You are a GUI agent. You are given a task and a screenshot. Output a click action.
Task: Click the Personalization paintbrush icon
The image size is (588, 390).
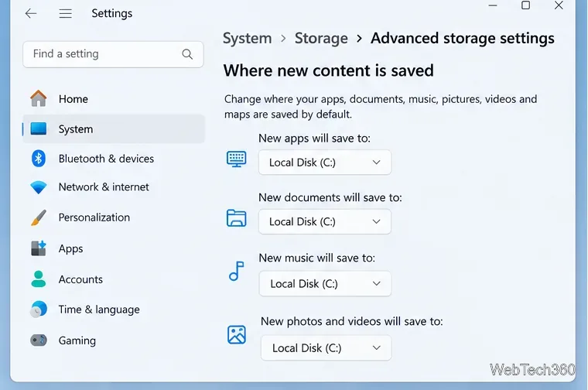pyautogui.click(x=38, y=217)
